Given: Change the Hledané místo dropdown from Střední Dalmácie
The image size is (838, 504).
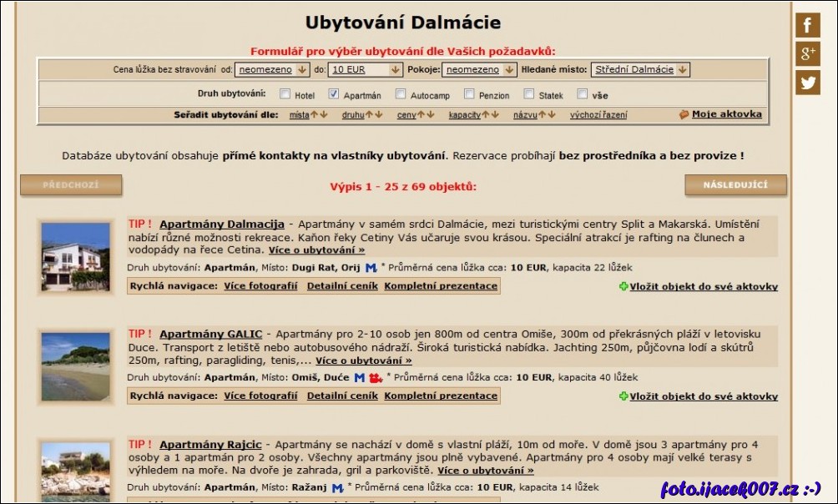Looking at the screenshot, I should tap(640, 69).
